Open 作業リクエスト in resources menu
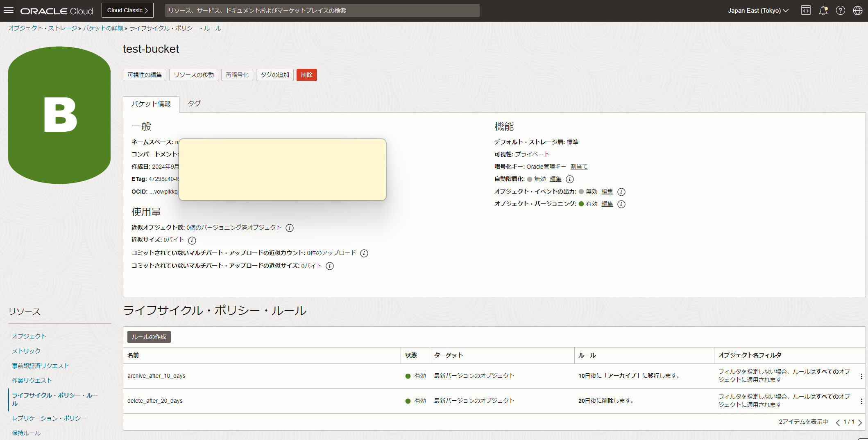 tap(32, 381)
